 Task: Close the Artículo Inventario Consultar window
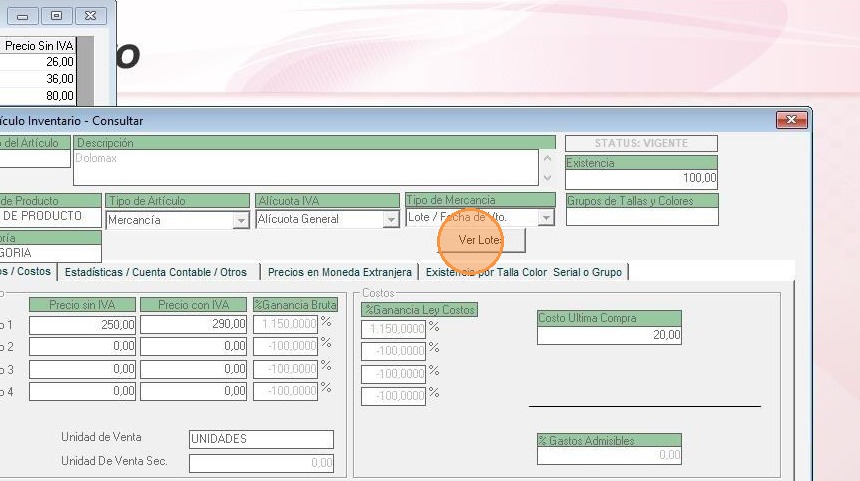[x=791, y=120]
